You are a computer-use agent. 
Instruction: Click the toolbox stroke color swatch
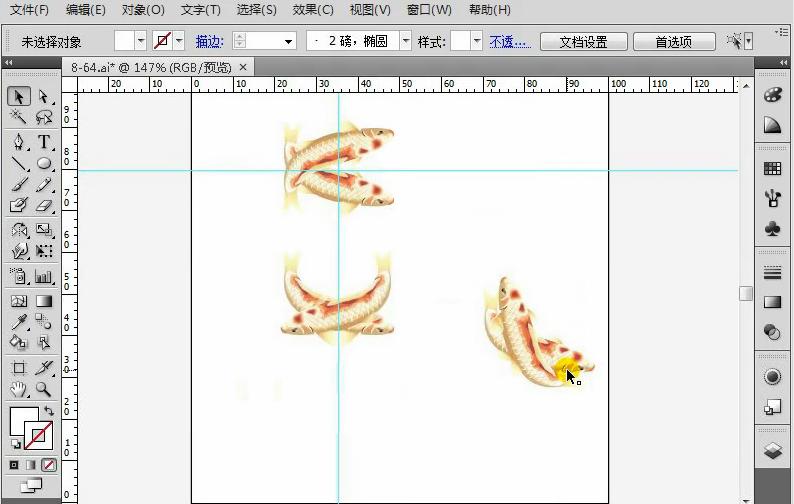tap(39, 436)
